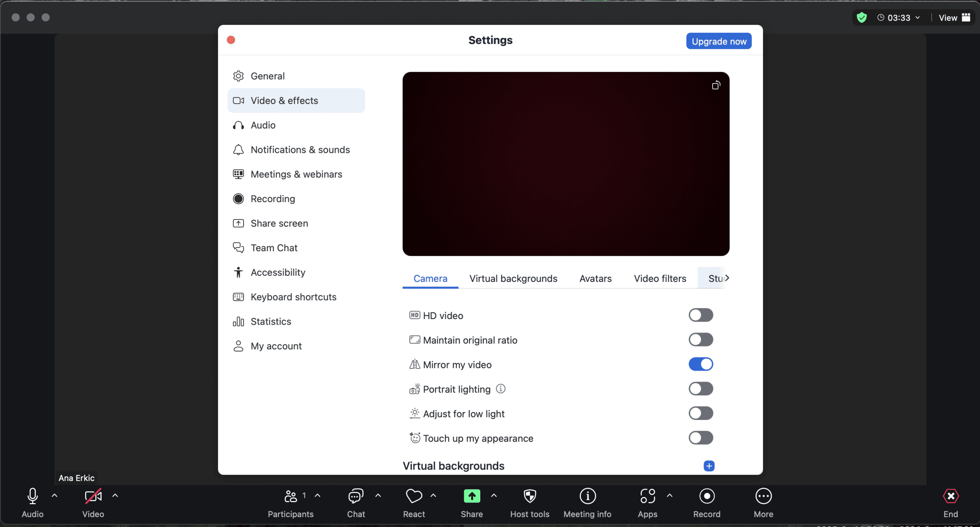Enable the HD video toggle
Screen dimensions: 980x527
tap(701, 315)
